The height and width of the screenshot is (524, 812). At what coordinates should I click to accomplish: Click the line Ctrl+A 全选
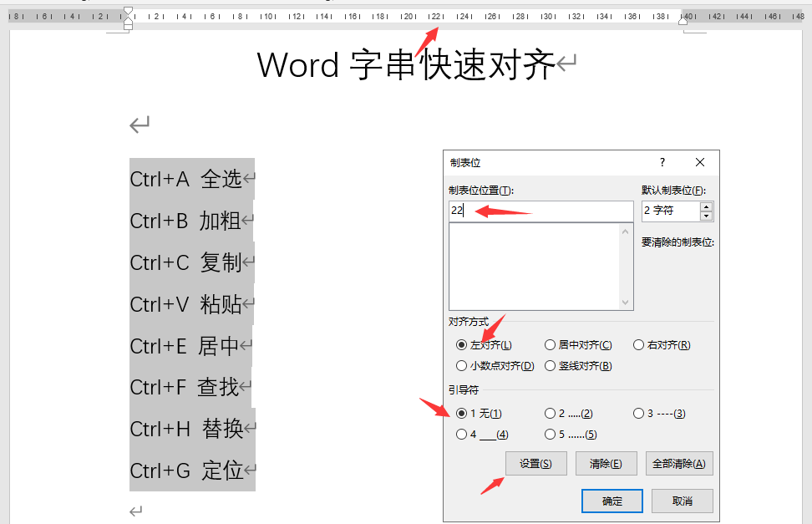pyautogui.click(x=186, y=179)
